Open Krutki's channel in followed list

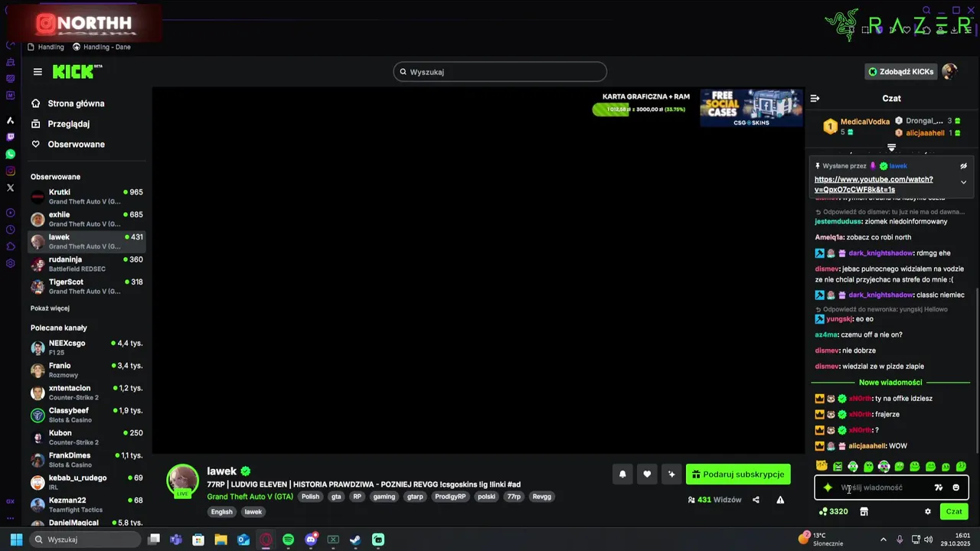(87, 197)
